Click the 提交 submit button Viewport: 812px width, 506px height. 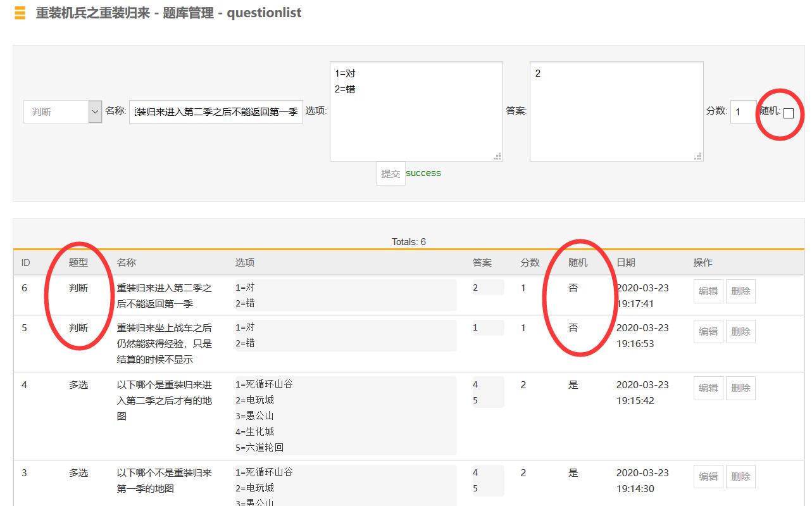click(390, 174)
